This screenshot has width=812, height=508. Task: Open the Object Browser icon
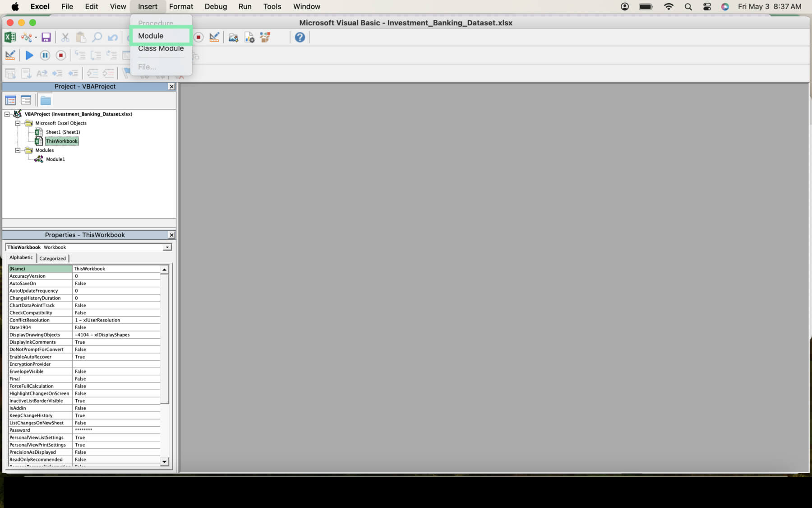pos(265,37)
